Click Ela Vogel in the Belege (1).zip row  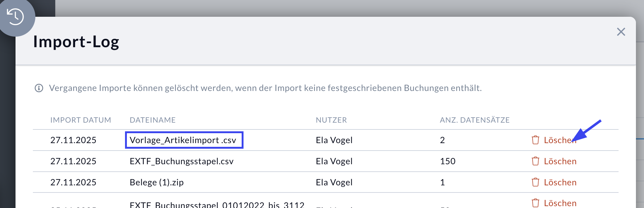(334, 182)
